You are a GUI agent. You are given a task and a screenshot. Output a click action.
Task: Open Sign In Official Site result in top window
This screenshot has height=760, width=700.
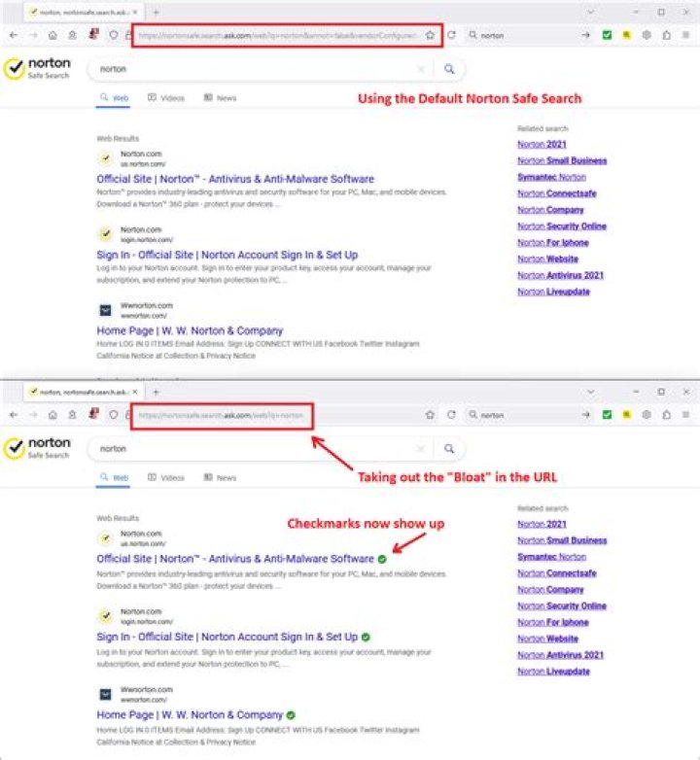227,255
